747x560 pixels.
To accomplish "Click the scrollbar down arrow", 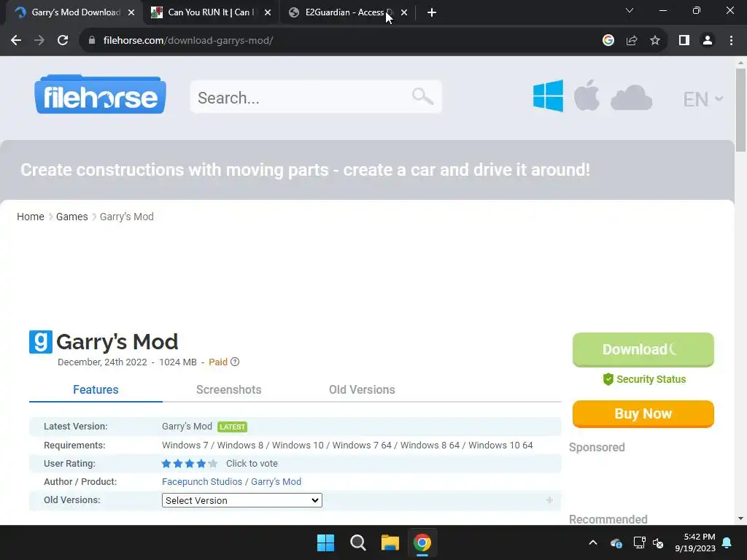I will [740, 518].
